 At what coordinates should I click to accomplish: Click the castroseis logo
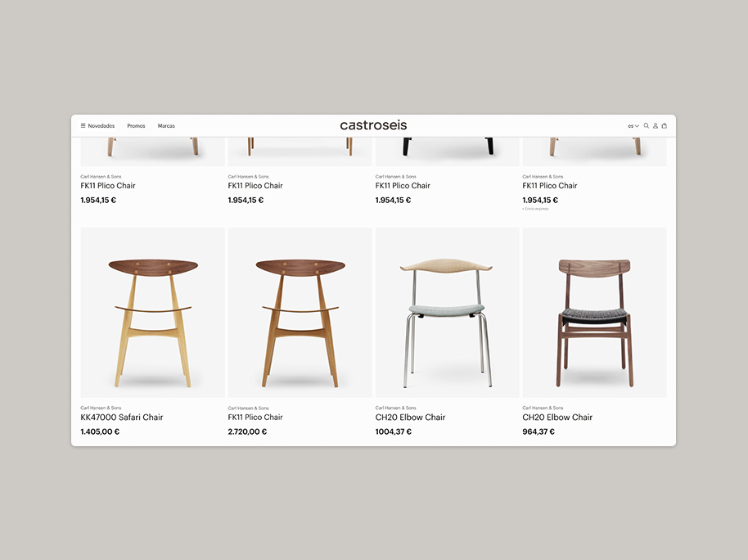pos(373,125)
